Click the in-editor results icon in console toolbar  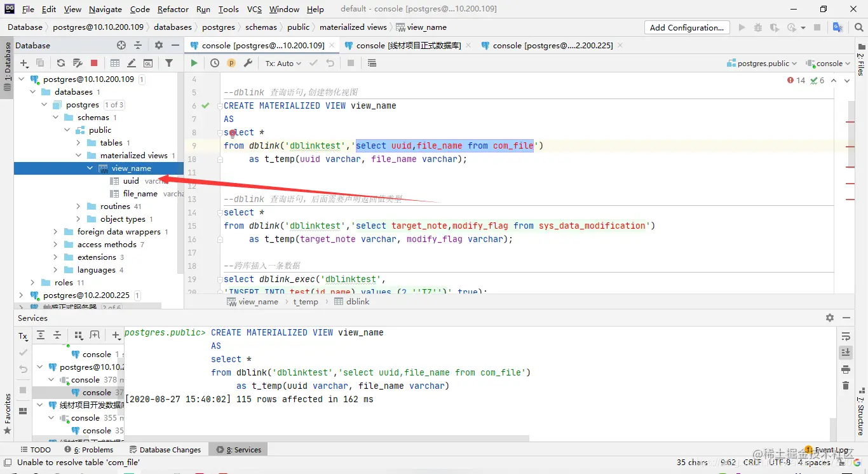coord(372,63)
